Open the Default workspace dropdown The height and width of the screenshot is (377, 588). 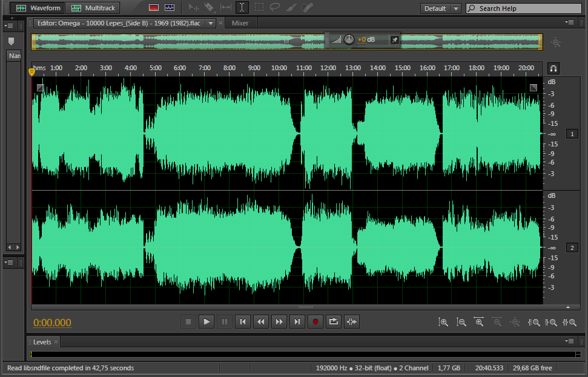pos(441,8)
